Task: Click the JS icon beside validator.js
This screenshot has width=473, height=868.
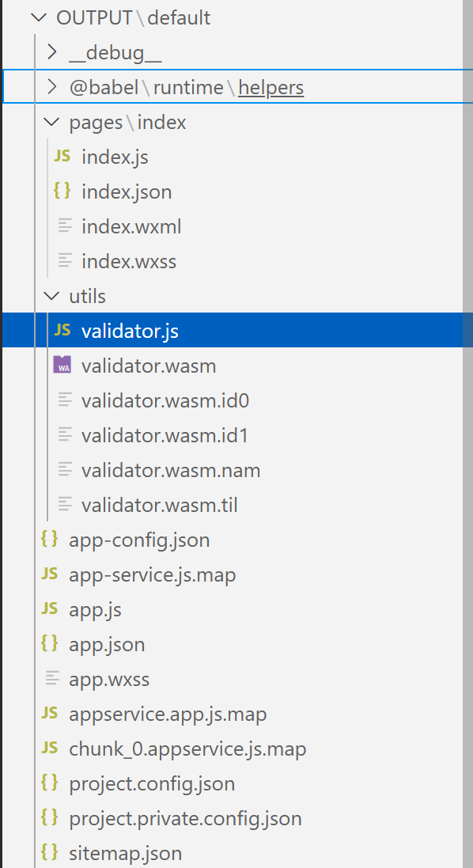Action: (62, 331)
